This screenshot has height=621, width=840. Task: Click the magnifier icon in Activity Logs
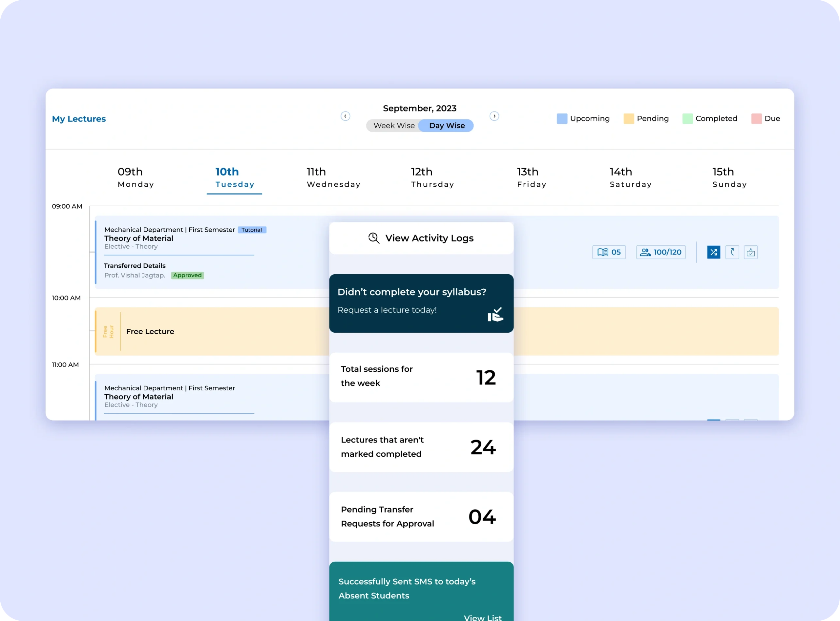click(373, 238)
